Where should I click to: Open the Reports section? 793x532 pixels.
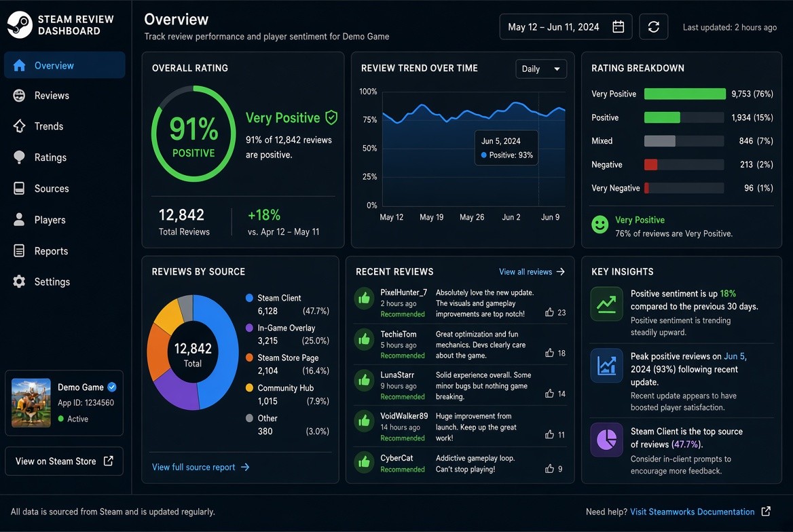[64, 251]
